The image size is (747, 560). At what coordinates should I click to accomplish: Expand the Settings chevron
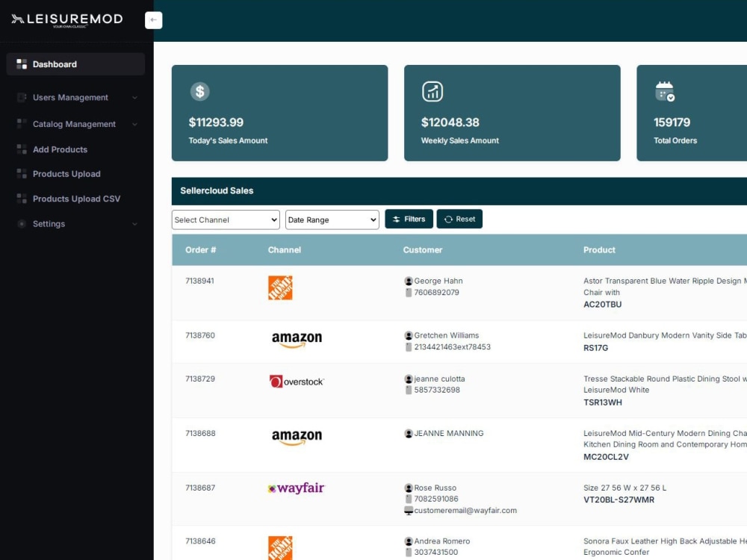(x=134, y=224)
